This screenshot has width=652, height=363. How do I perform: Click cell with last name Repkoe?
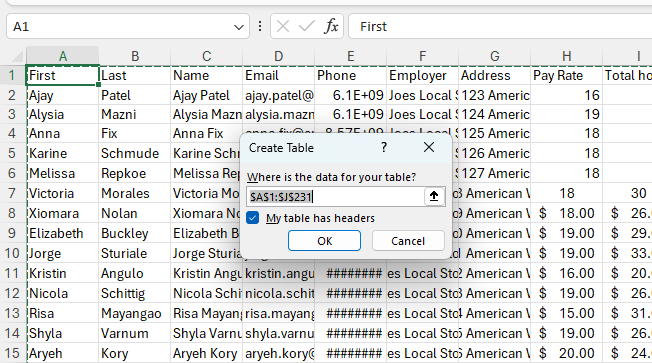click(x=135, y=173)
